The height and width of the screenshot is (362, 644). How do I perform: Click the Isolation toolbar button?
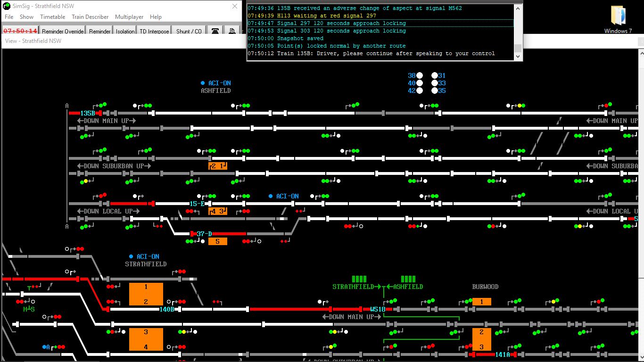pos(125,31)
